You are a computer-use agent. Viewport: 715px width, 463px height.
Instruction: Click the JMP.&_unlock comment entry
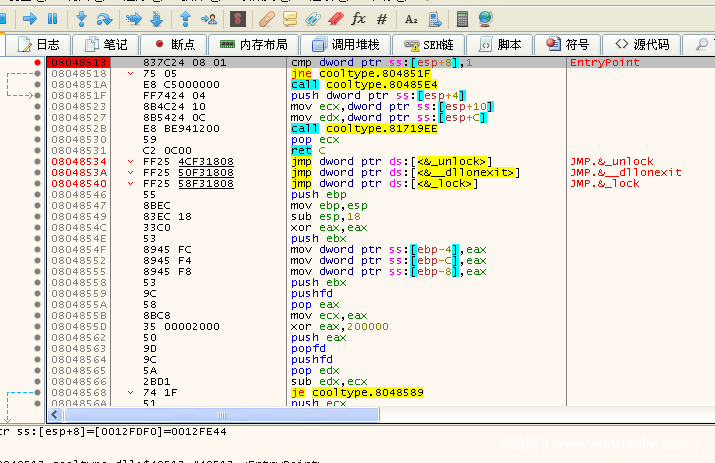(x=611, y=161)
